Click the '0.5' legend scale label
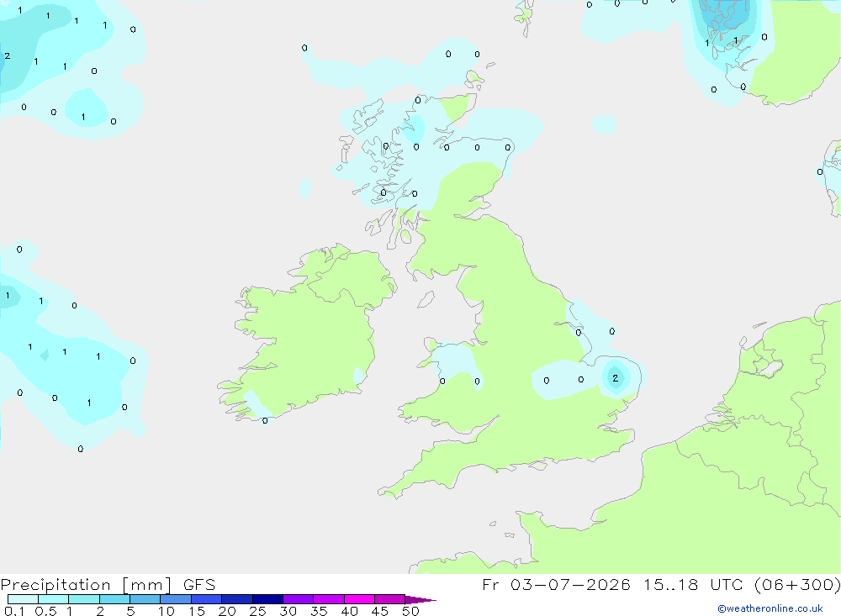 coord(45,611)
